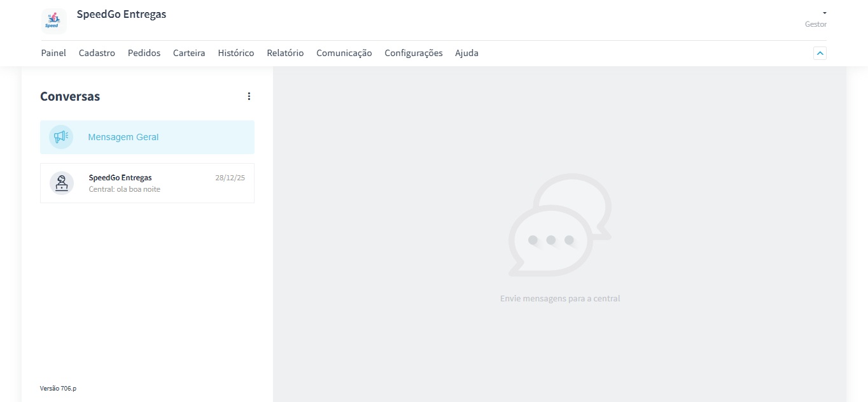Open the Configurações menu

[x=413, y=53]
